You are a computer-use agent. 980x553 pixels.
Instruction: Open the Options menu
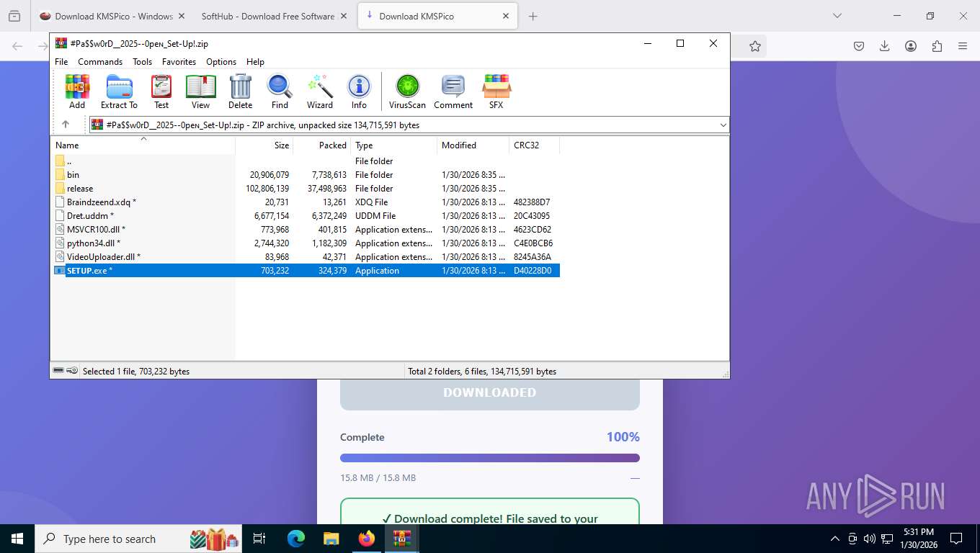click(221, 62)
